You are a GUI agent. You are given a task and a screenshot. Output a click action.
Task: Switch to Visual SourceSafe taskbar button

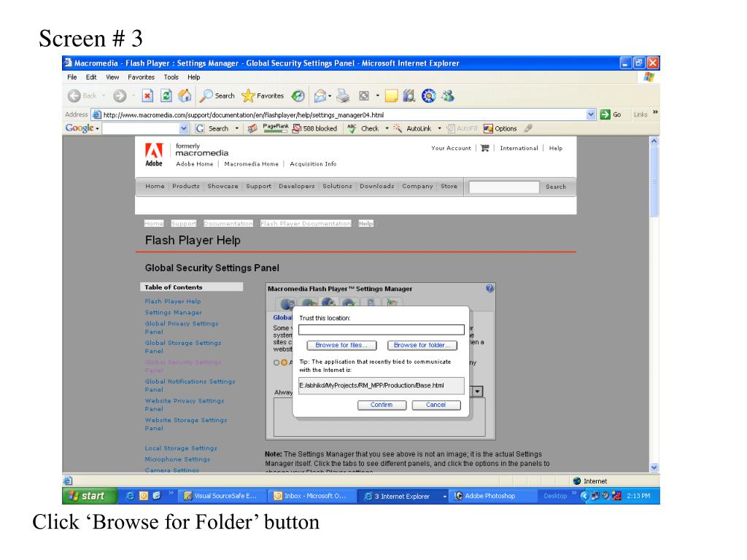click(x=222, y=496)
